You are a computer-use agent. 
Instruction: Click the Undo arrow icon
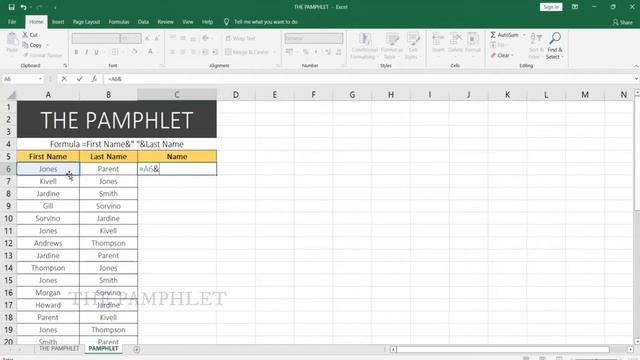click(23, 7)
